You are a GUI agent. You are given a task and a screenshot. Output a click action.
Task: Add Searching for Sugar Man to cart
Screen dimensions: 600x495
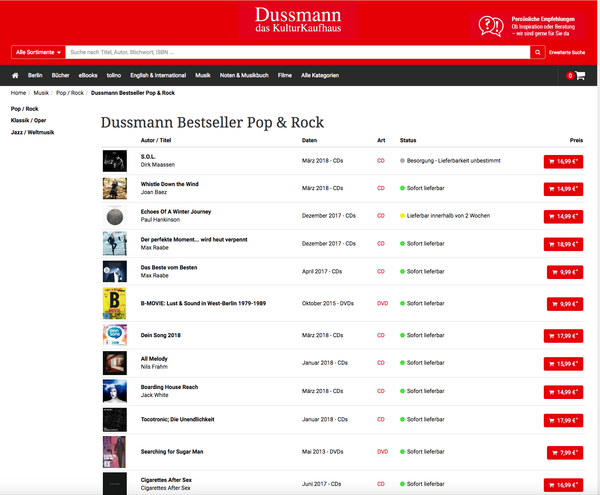pos(565,453)
